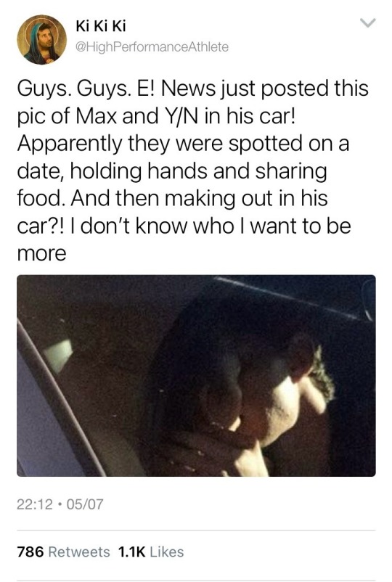Click the Max and Y/N line of text
This screenshot has height=582, width=392.
(x=156, y=116)
